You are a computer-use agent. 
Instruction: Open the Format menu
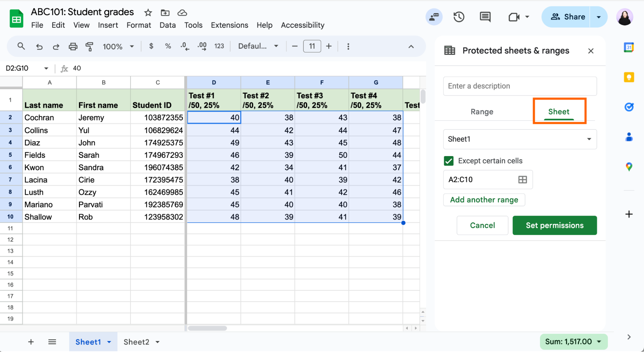coord(139,25)
